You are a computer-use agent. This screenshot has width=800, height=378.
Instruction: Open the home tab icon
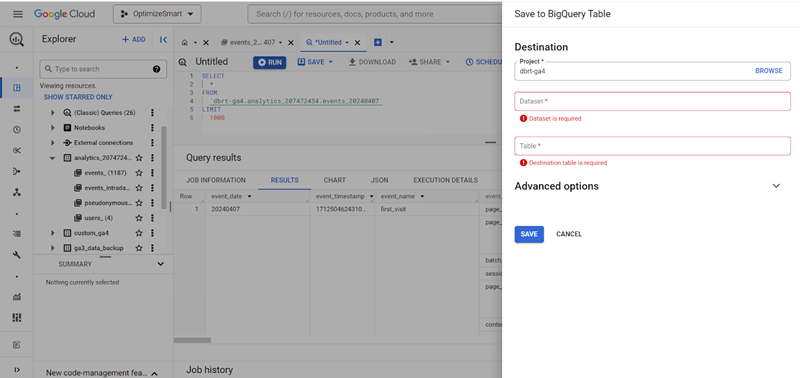(185, 42)
